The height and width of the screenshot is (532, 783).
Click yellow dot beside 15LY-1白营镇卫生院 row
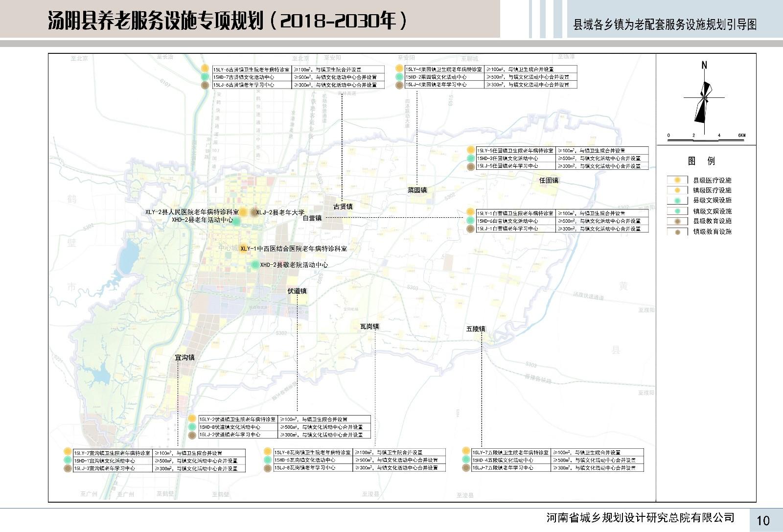(471, 212)
